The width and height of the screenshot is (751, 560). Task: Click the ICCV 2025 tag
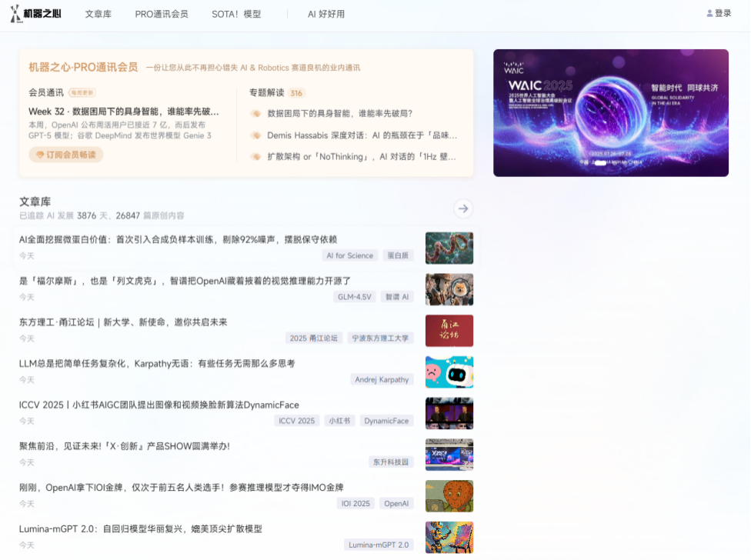296,421
